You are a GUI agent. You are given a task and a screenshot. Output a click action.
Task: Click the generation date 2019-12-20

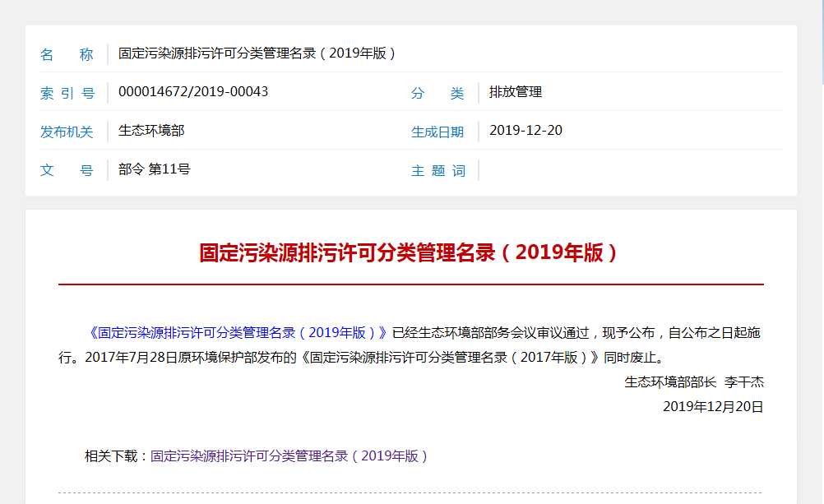coord(525,131)
